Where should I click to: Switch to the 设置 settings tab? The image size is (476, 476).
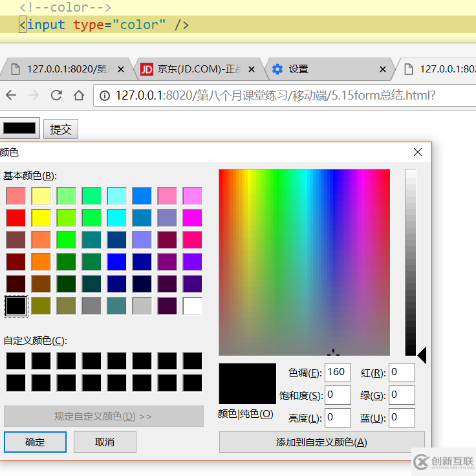[329, 69]
